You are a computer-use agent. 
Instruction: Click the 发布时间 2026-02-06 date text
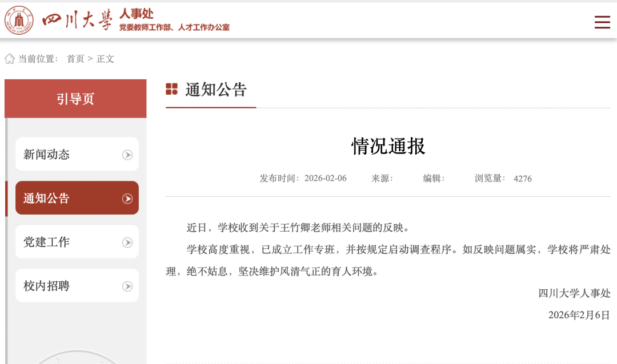pyautogui.click(x=303, y=178)
